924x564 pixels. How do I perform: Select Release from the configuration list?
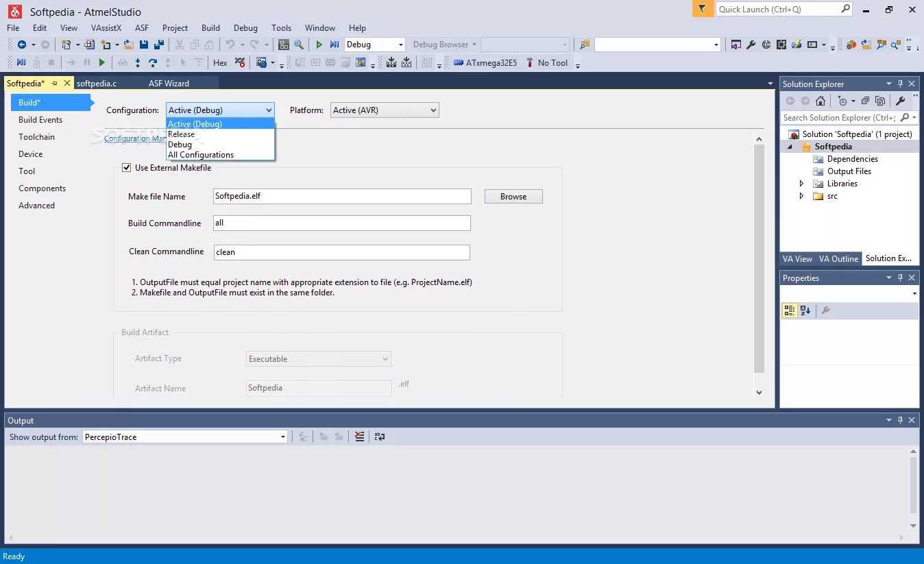pos(220,134)
